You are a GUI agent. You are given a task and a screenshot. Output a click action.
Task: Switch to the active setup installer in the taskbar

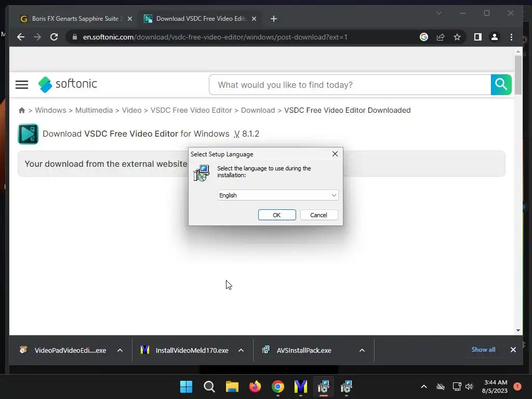click(x=323, y=387)
